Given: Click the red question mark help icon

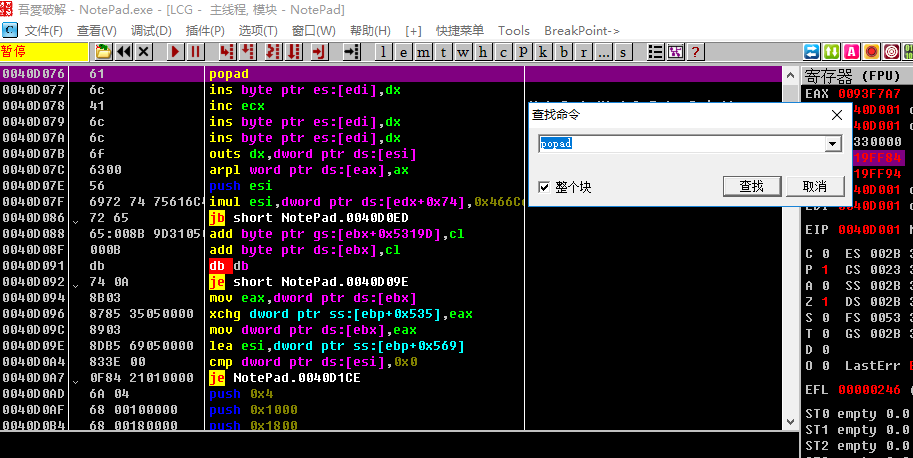Looking at the screenshot, I should point(696,51).
